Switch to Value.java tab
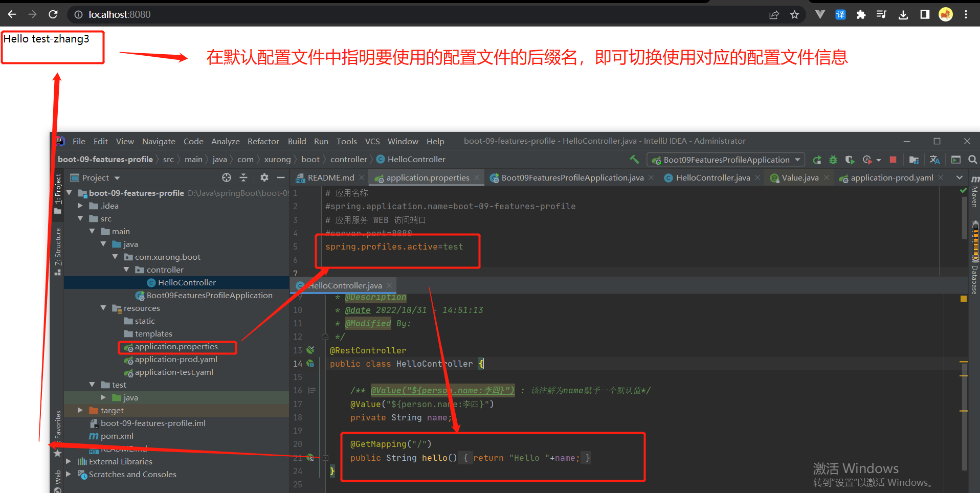The image size is (980, 493). [800, 177]
